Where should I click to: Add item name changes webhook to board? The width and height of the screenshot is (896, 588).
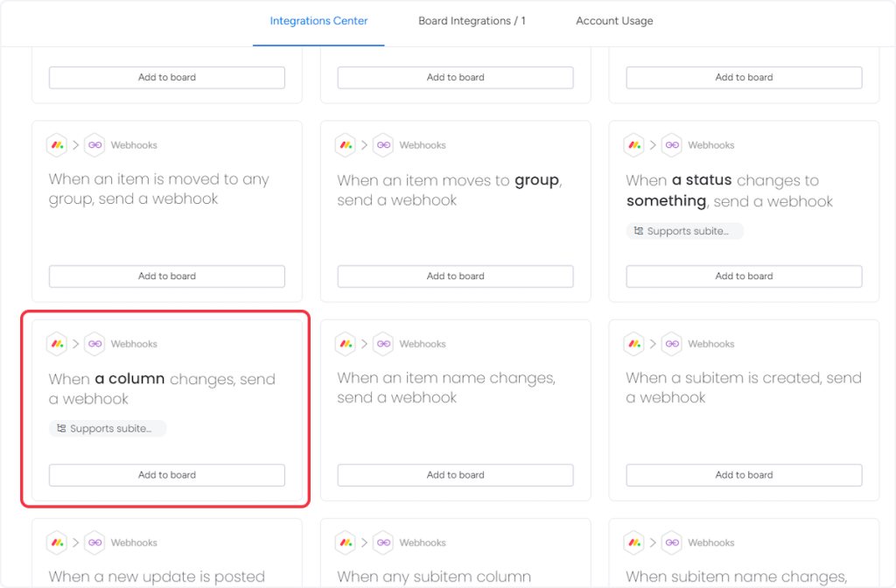[x=455, y=475]
